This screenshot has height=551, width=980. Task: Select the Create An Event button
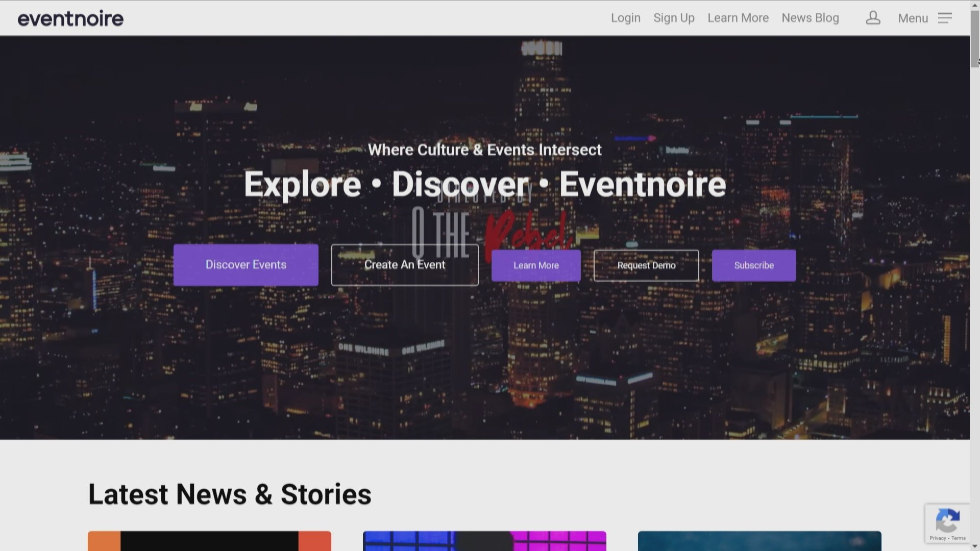pyautogui.click(x=405, y=265)
